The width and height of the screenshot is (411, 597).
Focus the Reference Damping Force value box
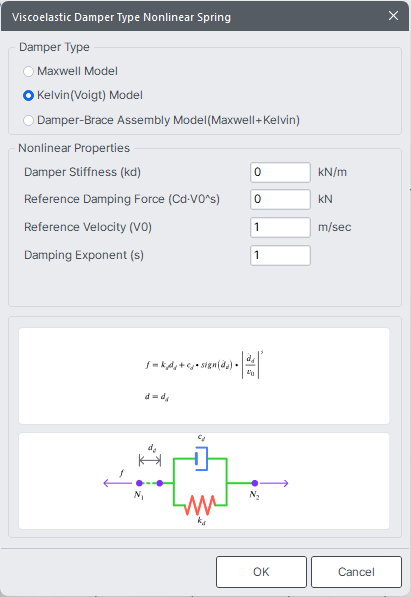[x=280, y=199]
